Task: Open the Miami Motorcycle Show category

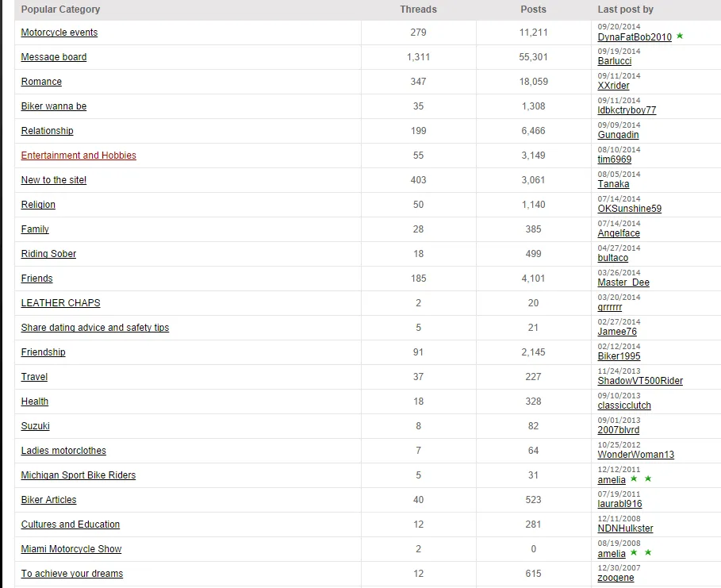Action: pos(71,549)
